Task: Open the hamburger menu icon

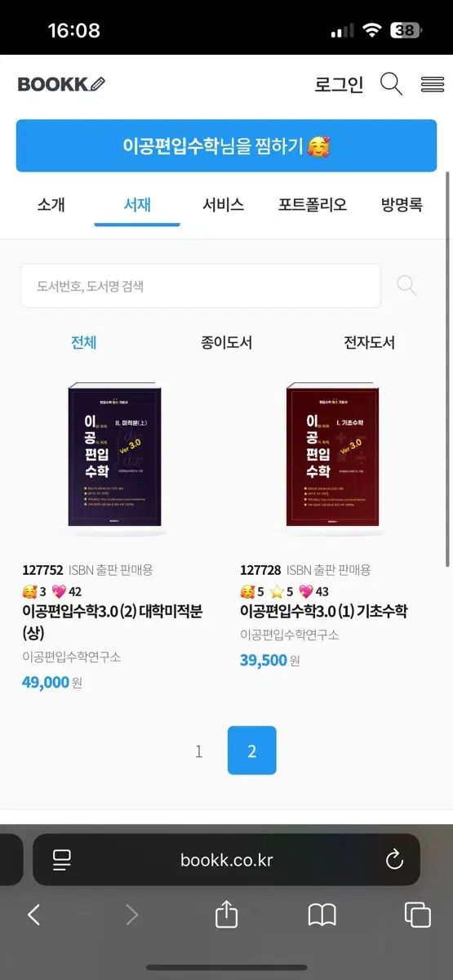Action: pyautogui.click(x=432, y=83)
